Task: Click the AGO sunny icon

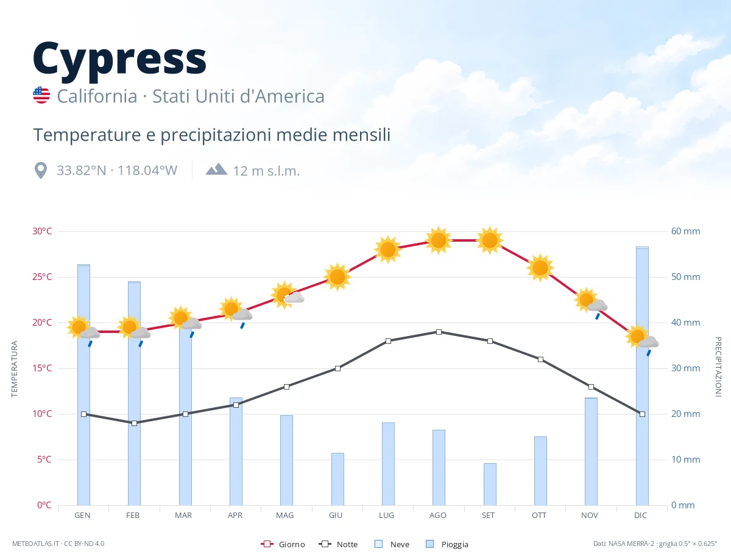Action: 439,240
